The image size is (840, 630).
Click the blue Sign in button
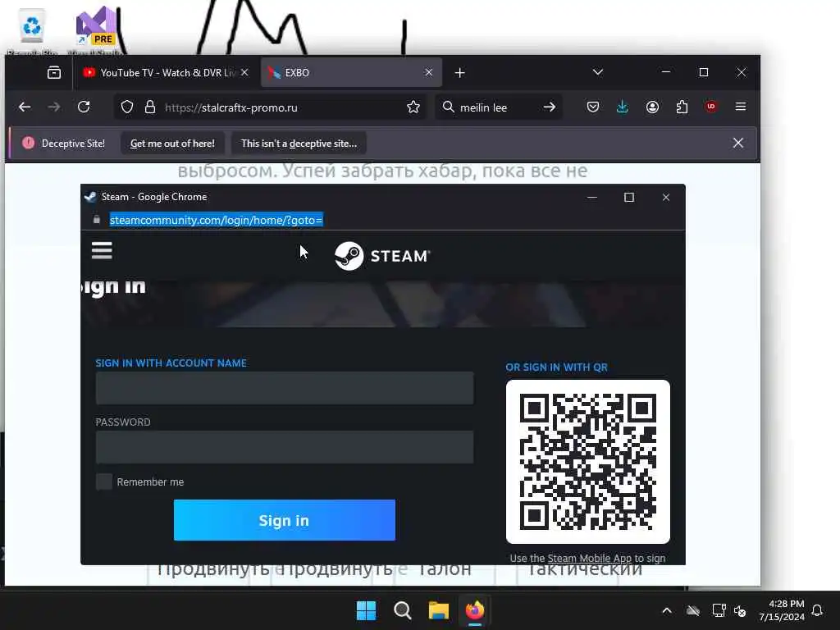click(x=285, y=520)
